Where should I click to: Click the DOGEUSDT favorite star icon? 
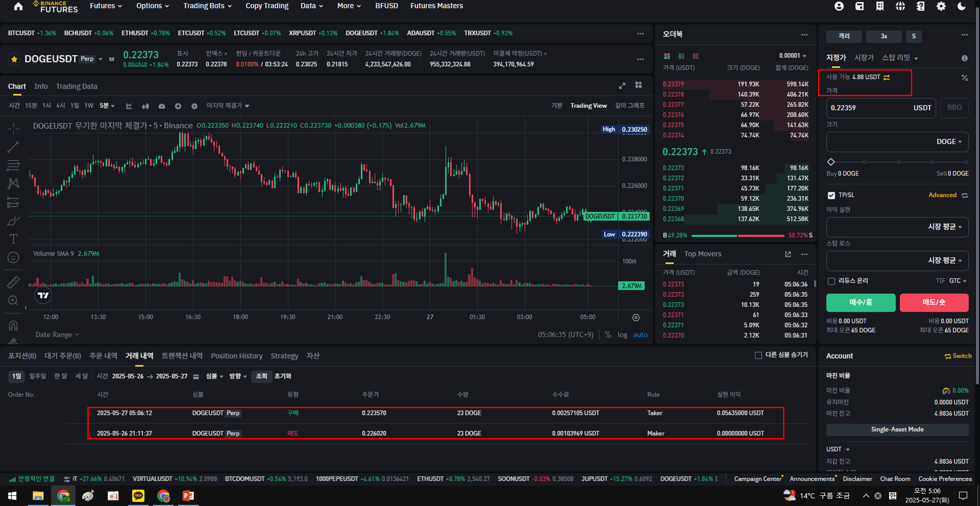14,59
